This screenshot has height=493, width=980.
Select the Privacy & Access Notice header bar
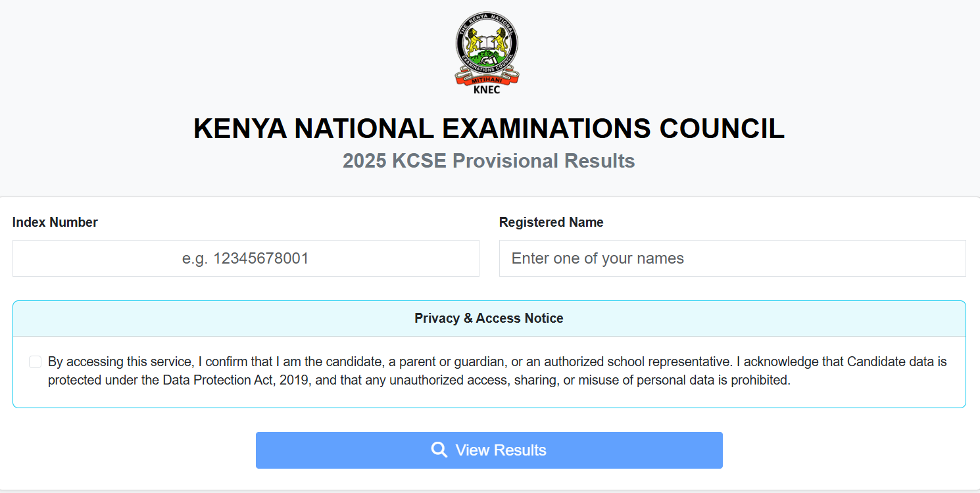click(x=489, y=318)
